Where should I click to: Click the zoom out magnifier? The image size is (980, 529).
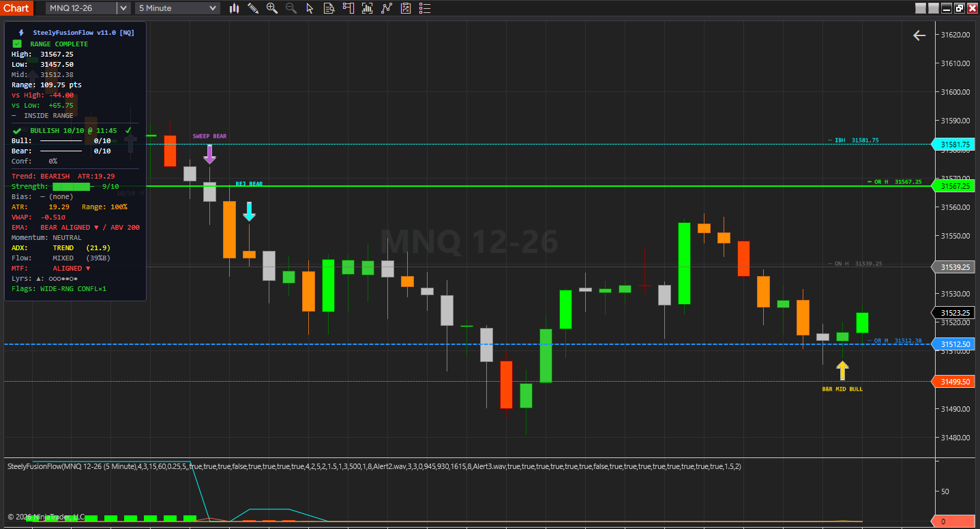291,8
